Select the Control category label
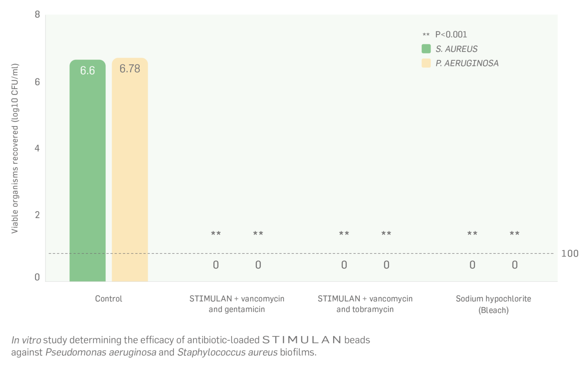Viewport: 588px width, 369px height. pos(108,299)
